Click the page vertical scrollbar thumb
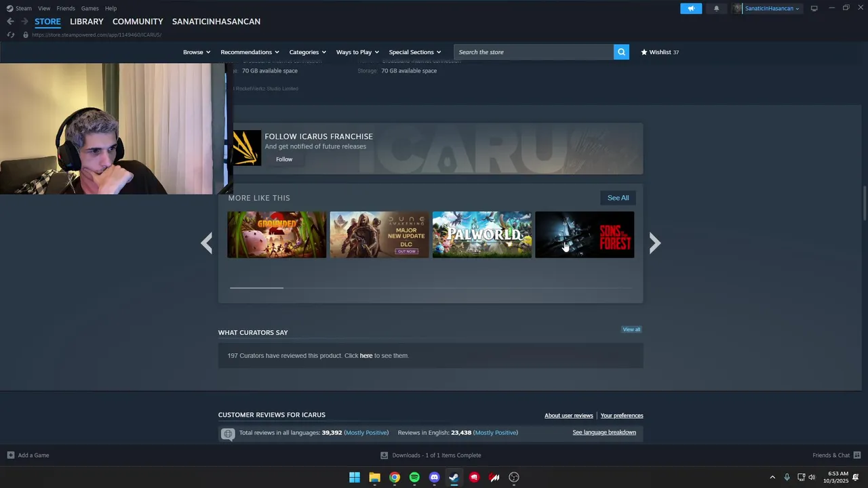 pos(864,202)
